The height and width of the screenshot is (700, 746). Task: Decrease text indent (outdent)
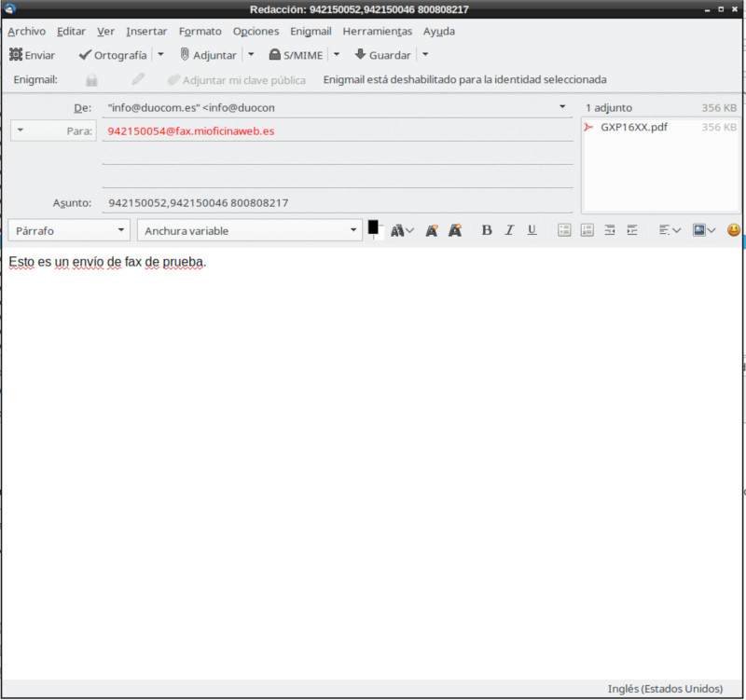[x=610, y=230]
